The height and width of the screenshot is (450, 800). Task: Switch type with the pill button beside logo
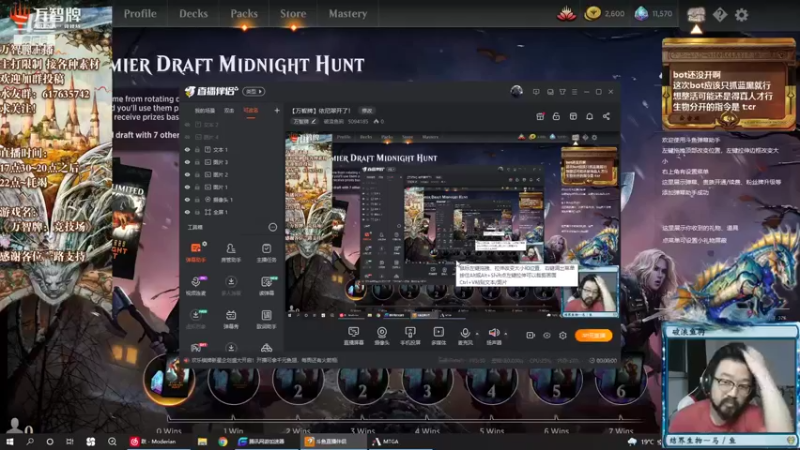[x=254, y=91]
